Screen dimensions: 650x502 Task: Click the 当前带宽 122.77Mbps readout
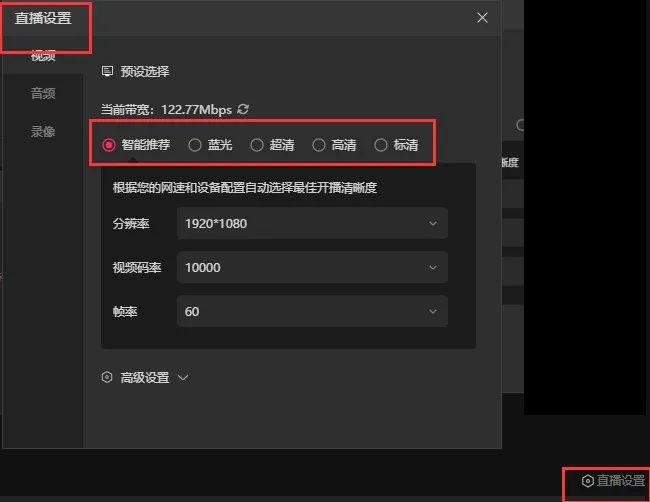166,108
